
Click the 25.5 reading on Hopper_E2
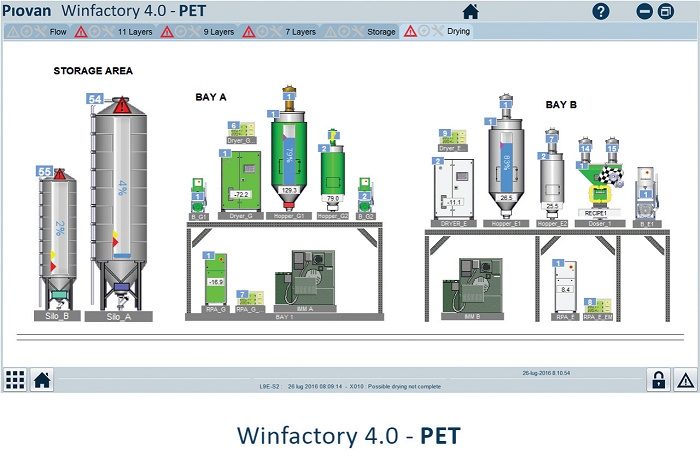point(552,206)
